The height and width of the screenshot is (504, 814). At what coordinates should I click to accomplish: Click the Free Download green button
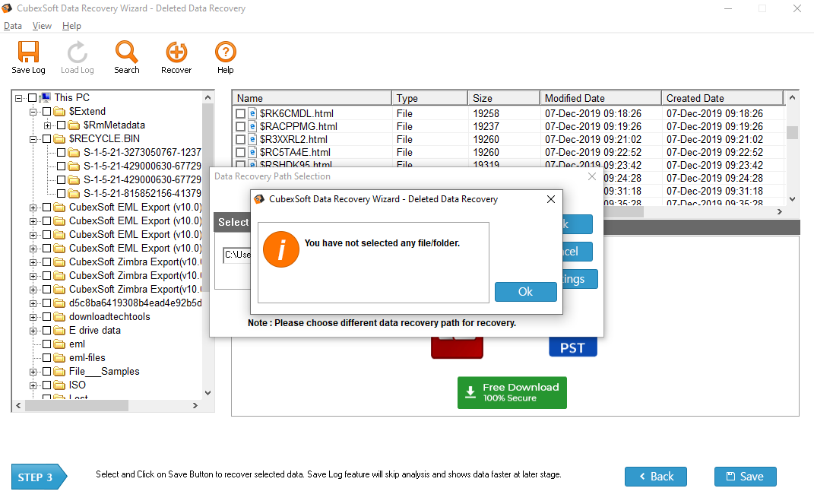tap(512, 392)
